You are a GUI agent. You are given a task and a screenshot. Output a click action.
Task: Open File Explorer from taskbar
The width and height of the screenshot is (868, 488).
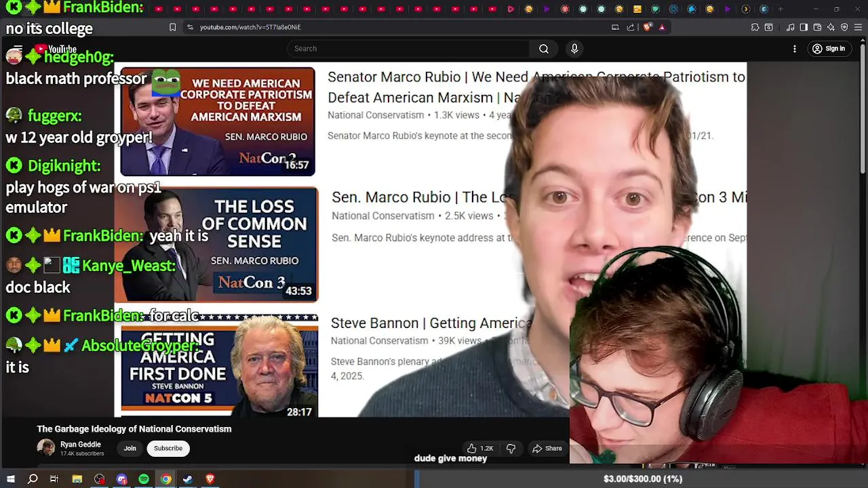(x=77, y=479)
